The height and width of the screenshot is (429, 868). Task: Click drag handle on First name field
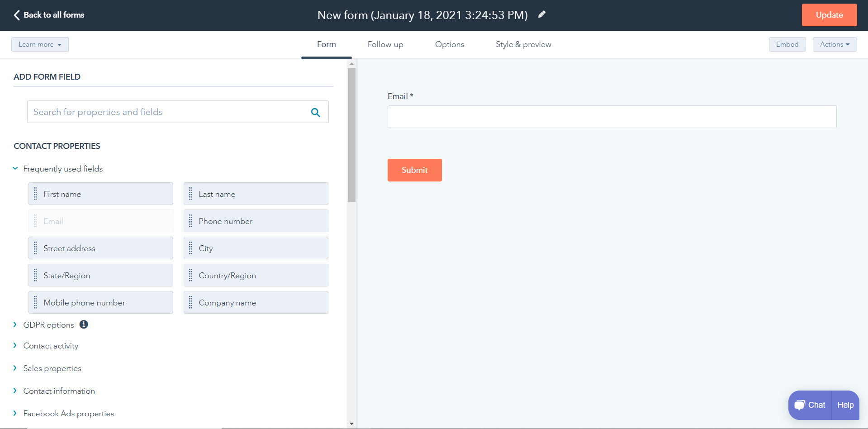(35, 194)
